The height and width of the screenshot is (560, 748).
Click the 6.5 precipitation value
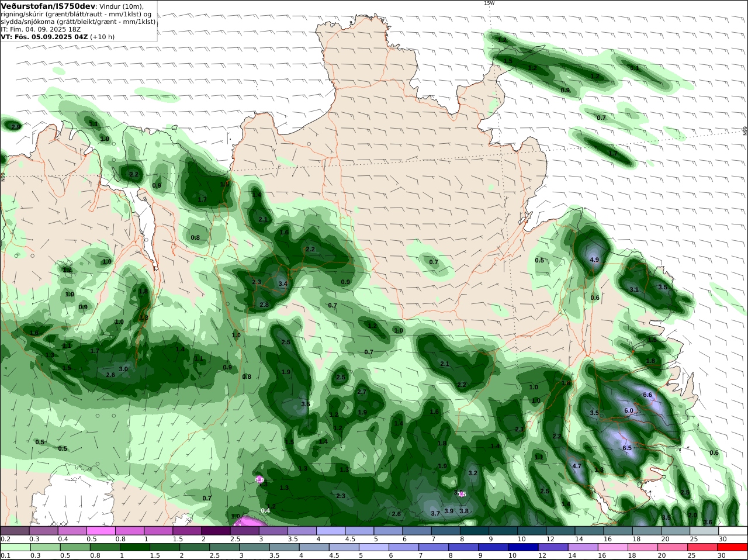click(627, 448)
